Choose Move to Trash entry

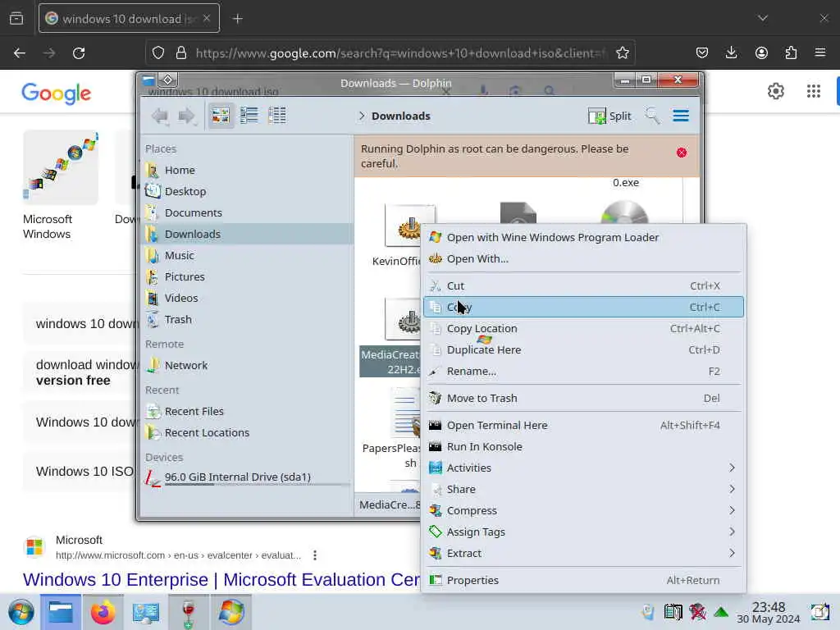(x=583, y=398)
